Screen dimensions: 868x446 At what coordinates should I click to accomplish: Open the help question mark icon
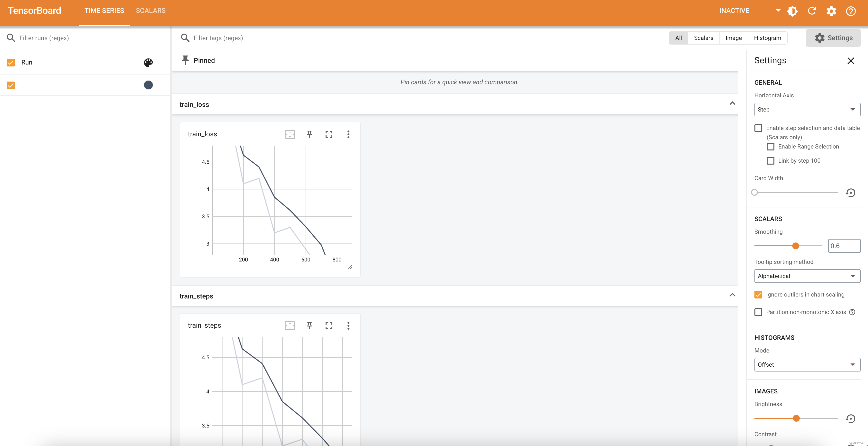[851, 11]
